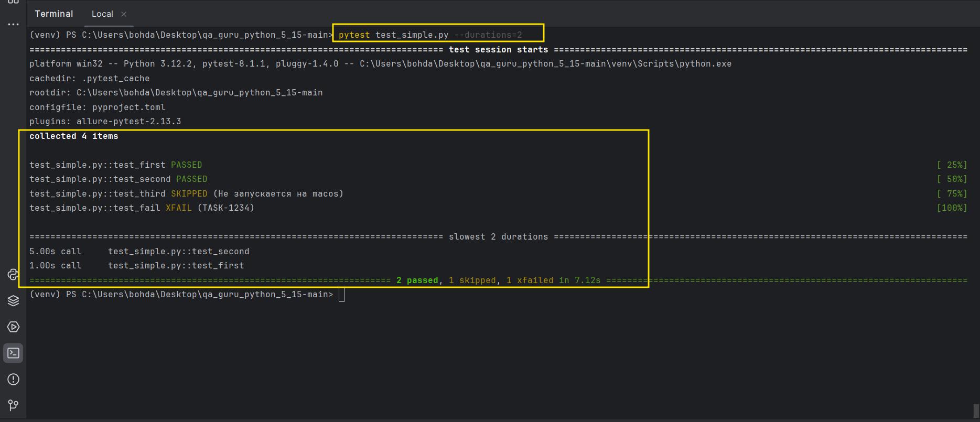The image size is (980, 422).
Task: Click the '--durations=2' argument text
Action: (x=488, y=35)
